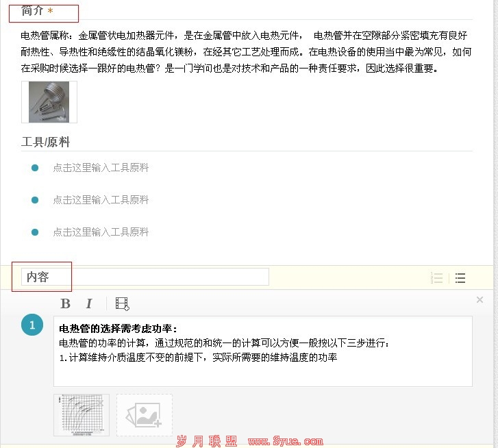
Task: Toggle italic formatting with I icon
Action: pyautogui.click(x=89, y=303)
